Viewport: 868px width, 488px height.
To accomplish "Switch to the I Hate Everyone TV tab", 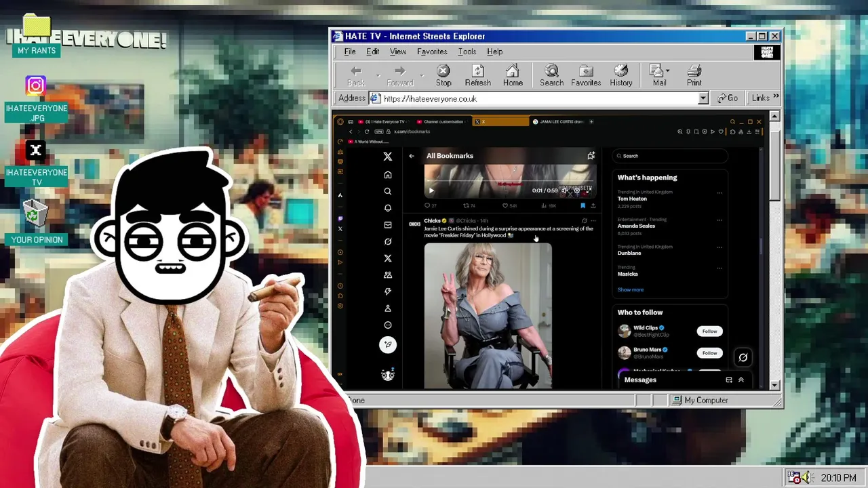I will click(x=382, y=122).
